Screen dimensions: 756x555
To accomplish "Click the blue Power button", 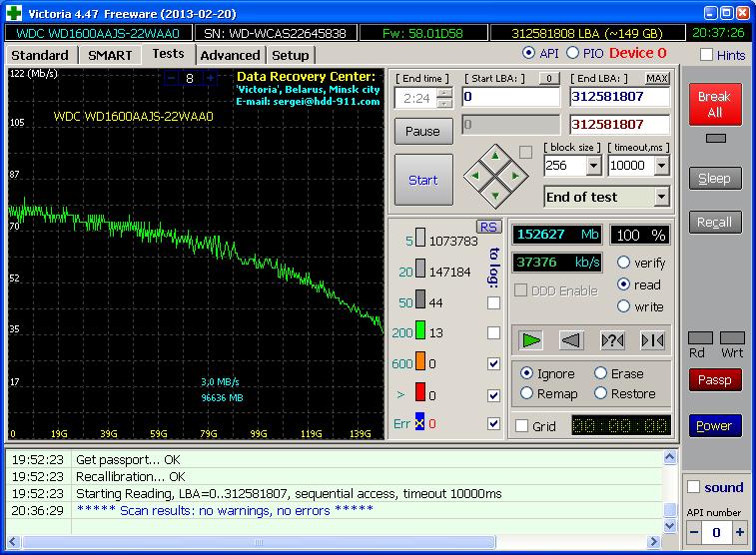I will [715, 426].
